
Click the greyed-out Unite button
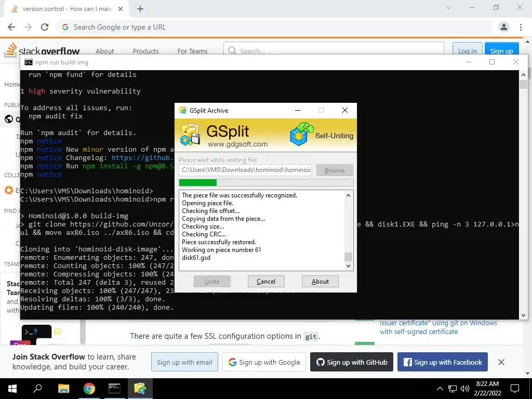pyautogui.click(x=212, y=281)
